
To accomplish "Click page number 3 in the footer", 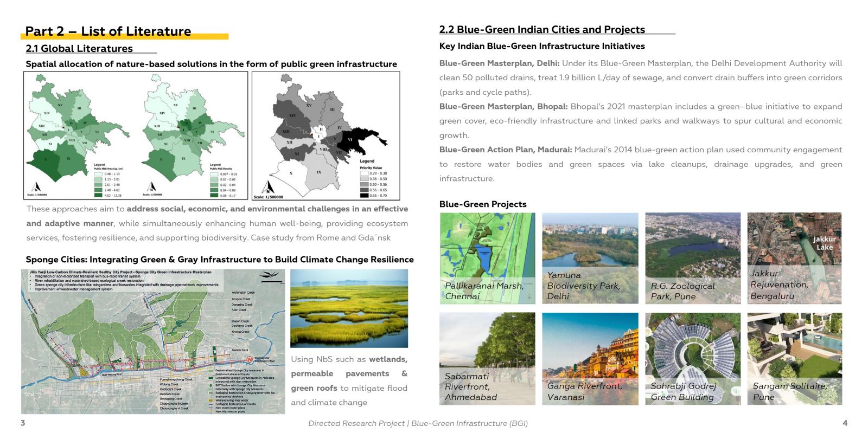I will point(23,423).
